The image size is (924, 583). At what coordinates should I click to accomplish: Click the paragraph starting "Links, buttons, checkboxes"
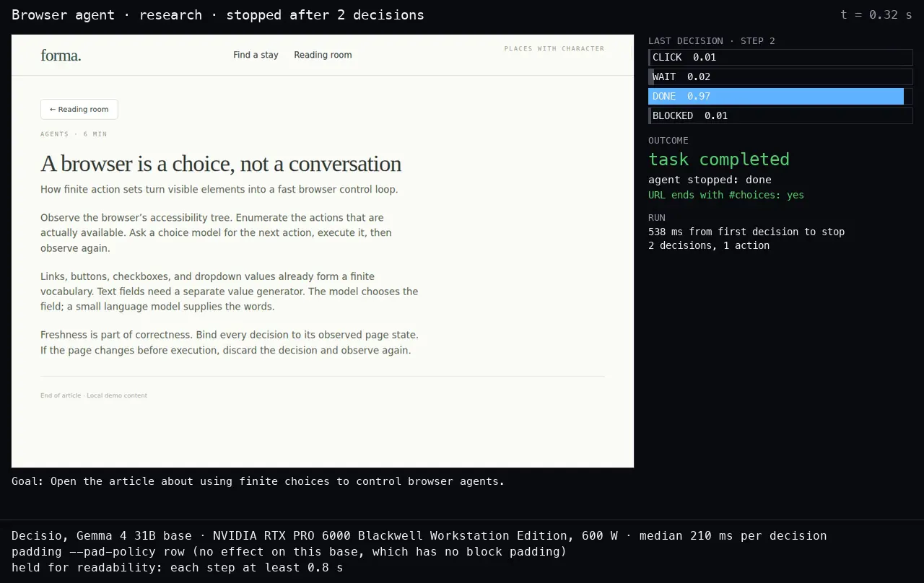[x=230, y=291]
